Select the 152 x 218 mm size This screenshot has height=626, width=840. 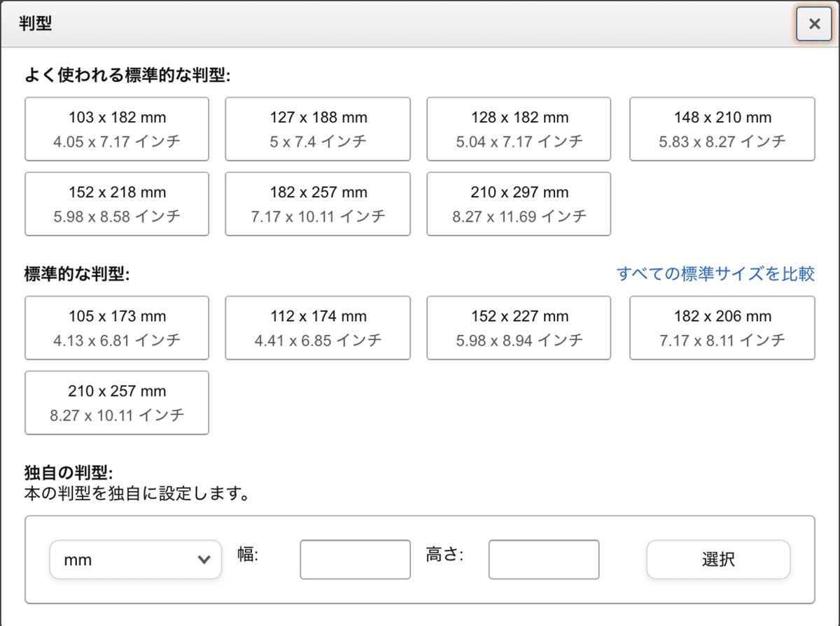tap(116, 204)
